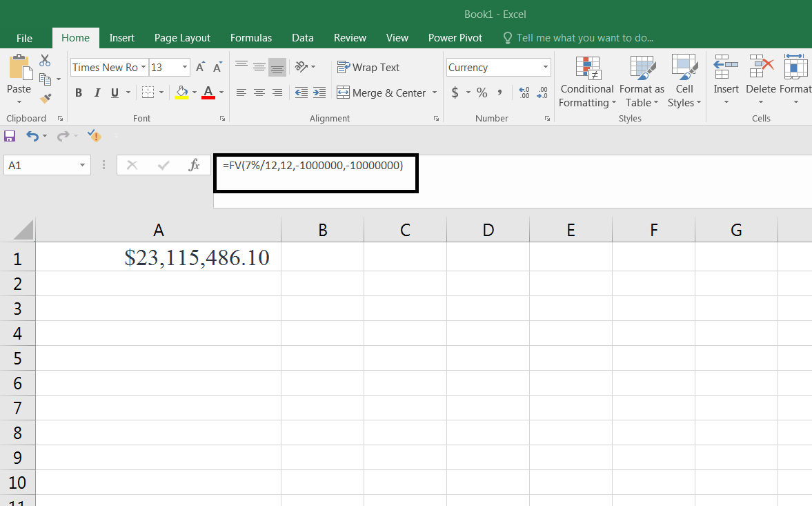Toggle italic formatting

[97, 93]
